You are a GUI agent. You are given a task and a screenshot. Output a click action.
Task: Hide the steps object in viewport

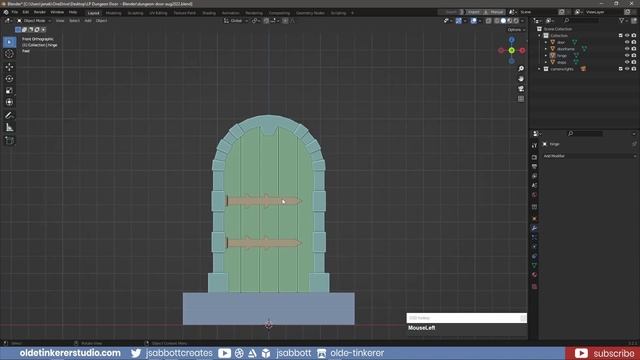click(627, 62)
